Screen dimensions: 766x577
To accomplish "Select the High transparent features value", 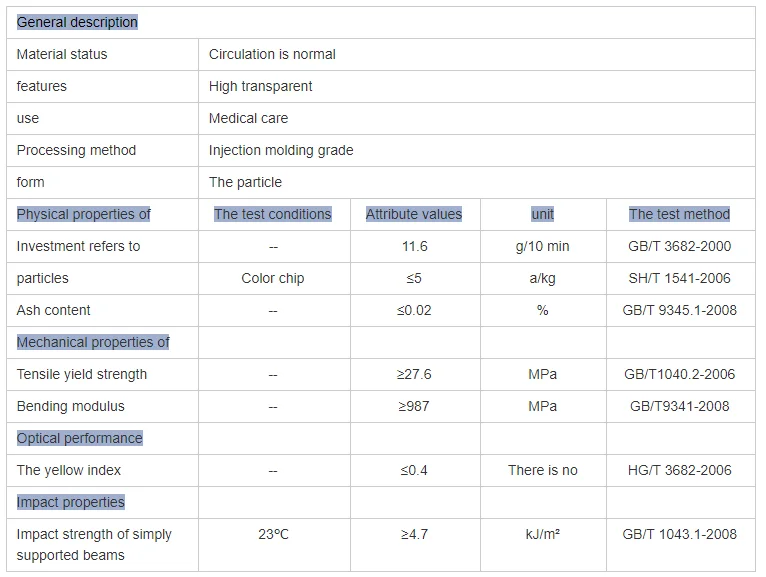I will (x=260, y=86).
